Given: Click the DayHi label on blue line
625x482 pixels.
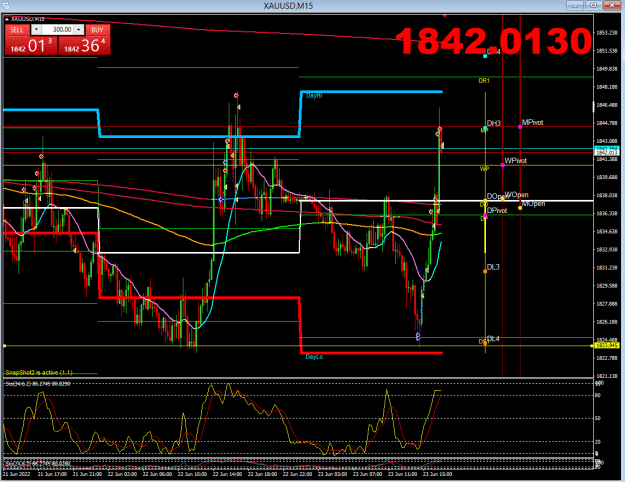Looking at the screenshot, I should [x=314, y=96].
